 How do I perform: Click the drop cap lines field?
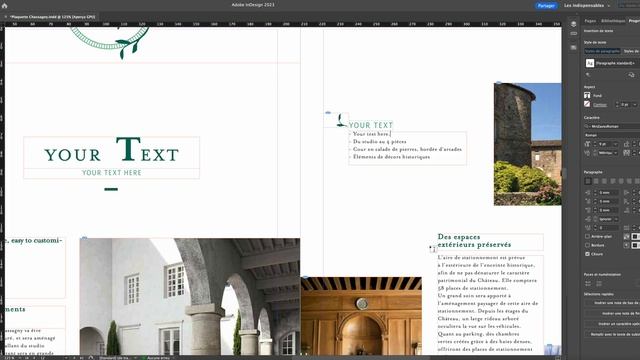pos(608,228)
